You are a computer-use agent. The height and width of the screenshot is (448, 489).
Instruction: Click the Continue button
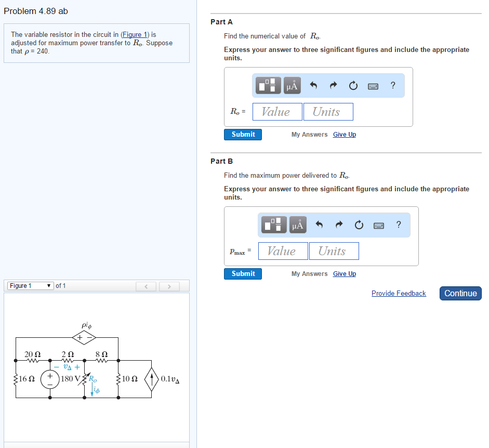pyautogui.click(x=460, y=293)
